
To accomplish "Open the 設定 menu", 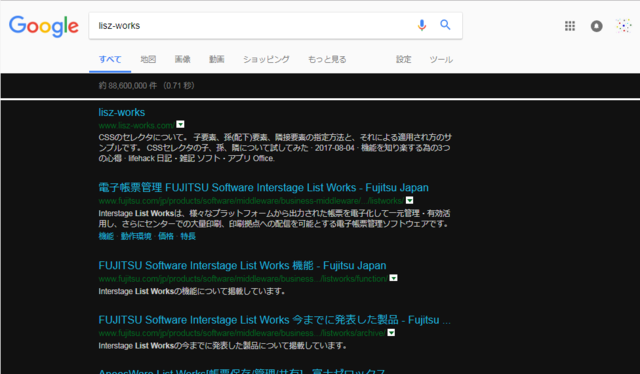I will pyautogui.click(x=403, y=60).
